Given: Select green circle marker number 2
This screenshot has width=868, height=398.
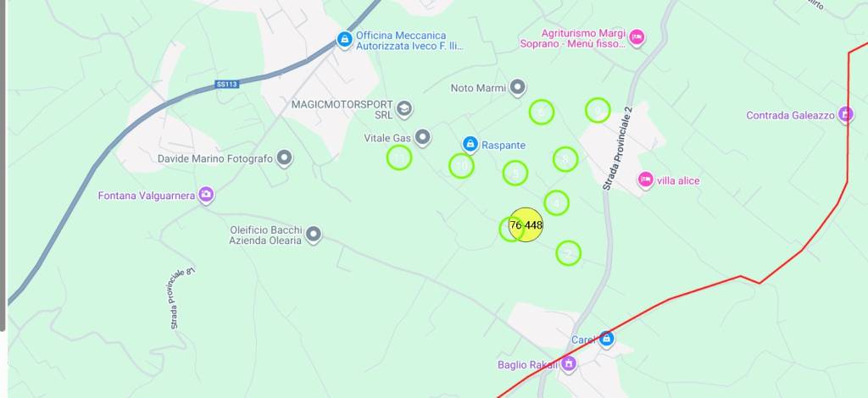Looking at the screenshot, I should click(x=568, y=253).
